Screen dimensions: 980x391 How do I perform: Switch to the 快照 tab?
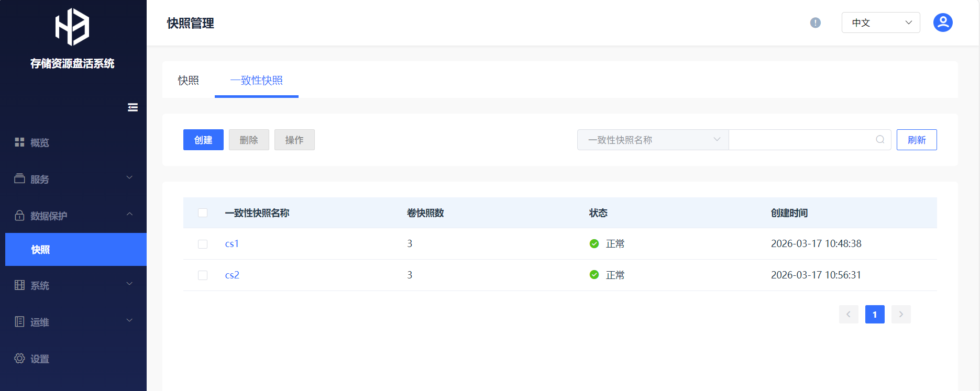tap(189, 80)
